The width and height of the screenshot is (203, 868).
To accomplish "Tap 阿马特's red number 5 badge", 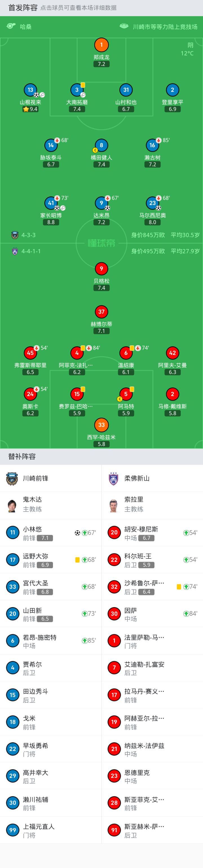I will 126,394.
